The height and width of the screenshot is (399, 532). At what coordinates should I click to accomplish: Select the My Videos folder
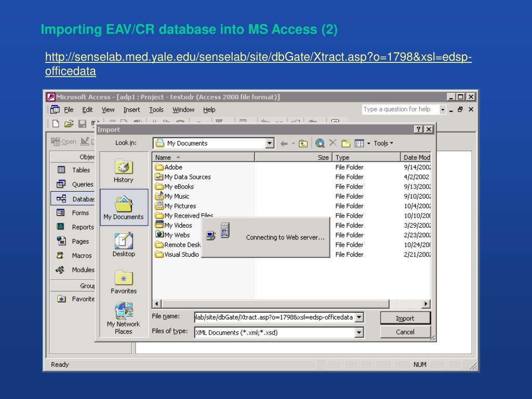(x=174, y=225)
